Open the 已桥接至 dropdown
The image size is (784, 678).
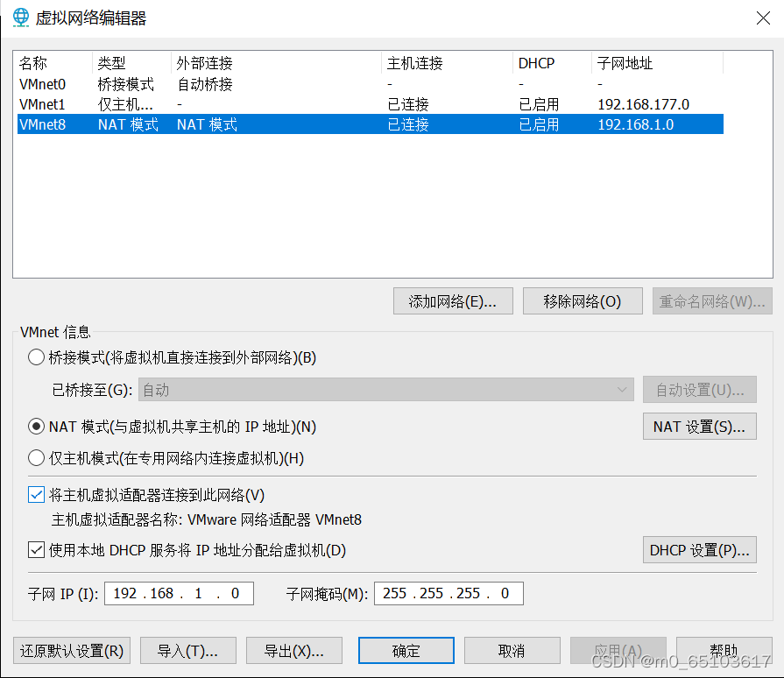(x=386, y=390)
